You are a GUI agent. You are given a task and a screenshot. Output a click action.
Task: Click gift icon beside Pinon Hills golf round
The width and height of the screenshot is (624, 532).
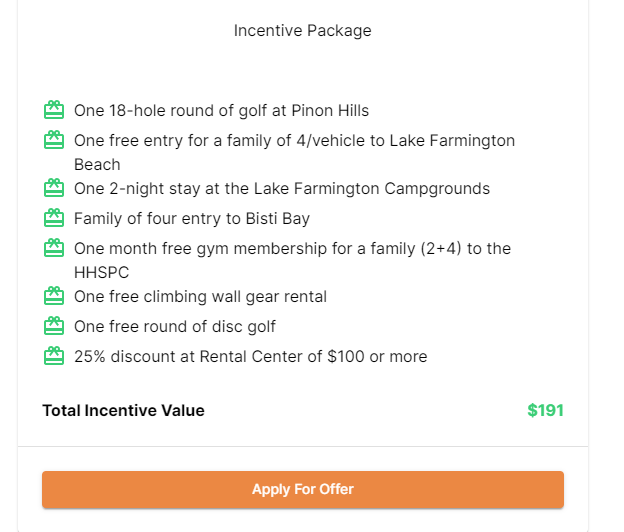pos(54,110)
